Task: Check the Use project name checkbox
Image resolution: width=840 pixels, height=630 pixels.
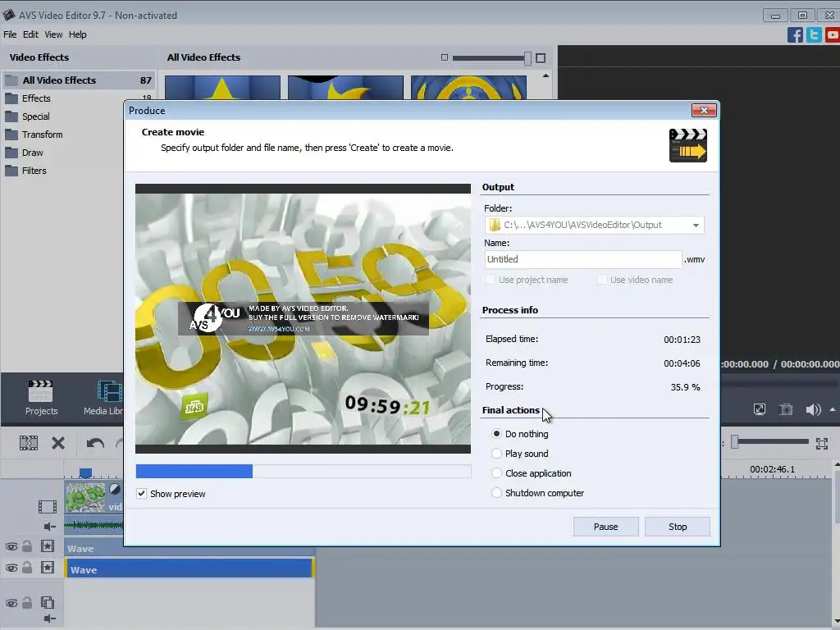Action: [490, 280]
